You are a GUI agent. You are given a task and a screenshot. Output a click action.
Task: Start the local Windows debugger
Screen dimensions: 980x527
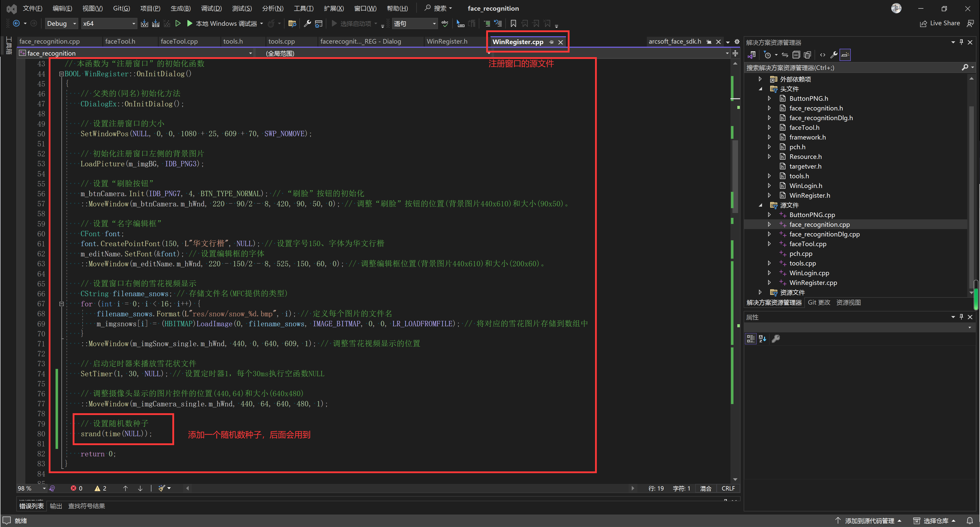click(189, 24)
